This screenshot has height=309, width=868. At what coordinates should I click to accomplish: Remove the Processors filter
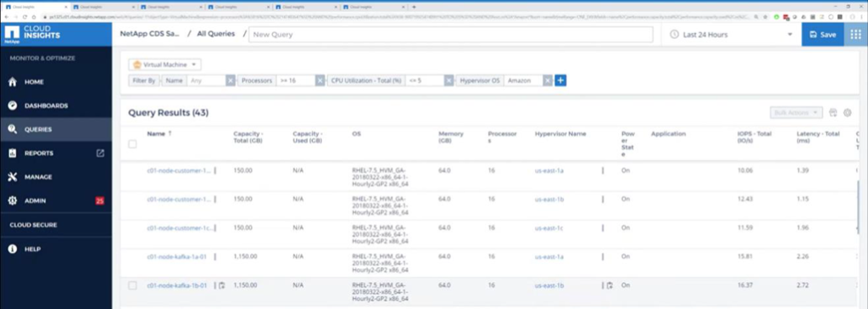[x=320, y=81]
